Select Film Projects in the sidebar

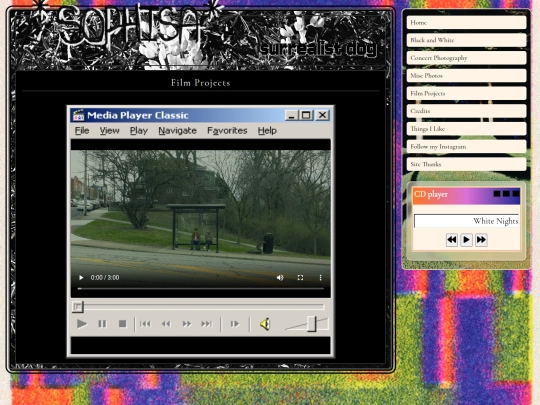[x=466, y=93]
